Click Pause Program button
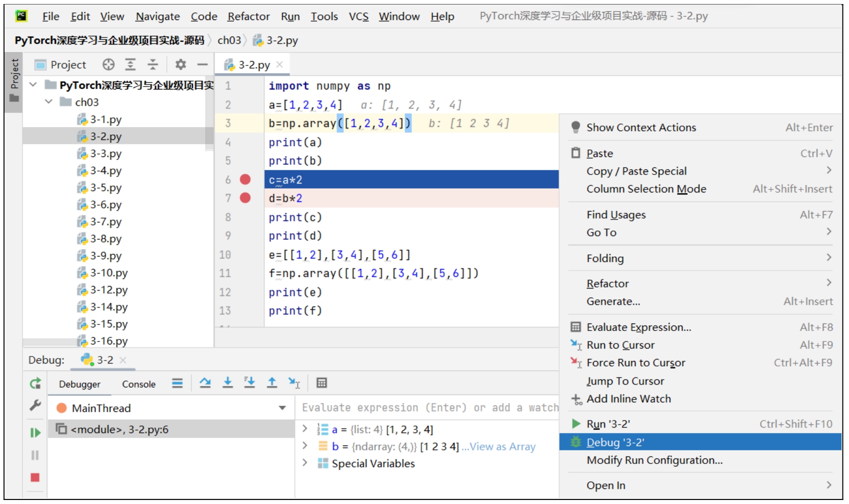 point(35,455)
